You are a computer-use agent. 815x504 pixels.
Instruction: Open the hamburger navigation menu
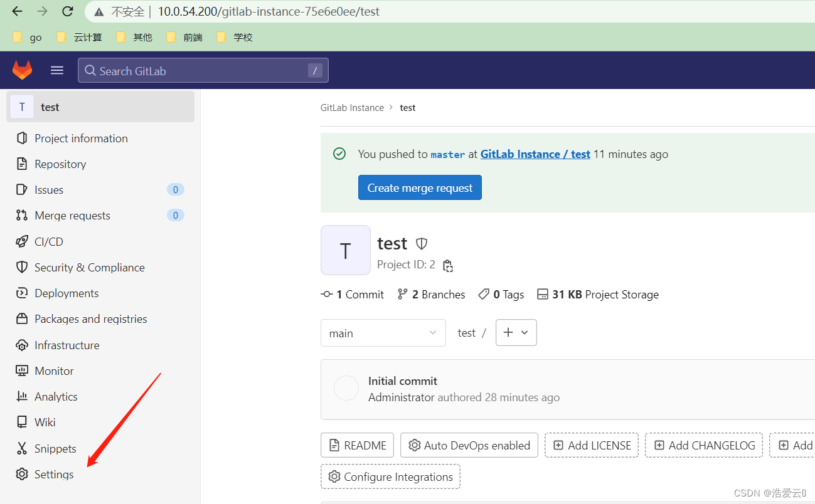pyautogui.click(x=57, y=70)
